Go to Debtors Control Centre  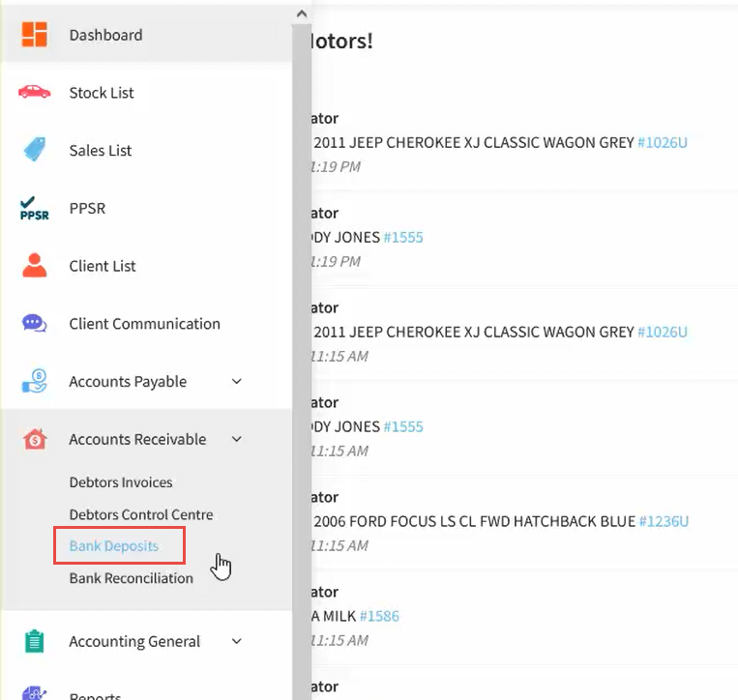pyautogui.click(x=141, y=514)
